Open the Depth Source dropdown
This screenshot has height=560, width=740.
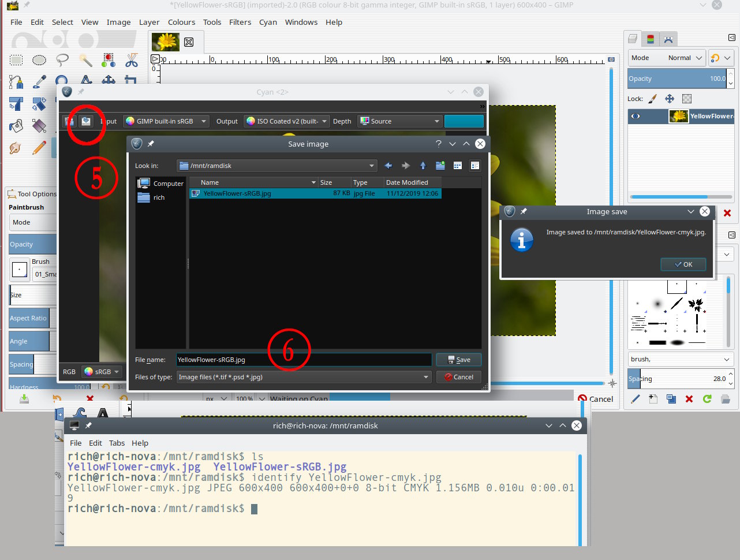399,121
